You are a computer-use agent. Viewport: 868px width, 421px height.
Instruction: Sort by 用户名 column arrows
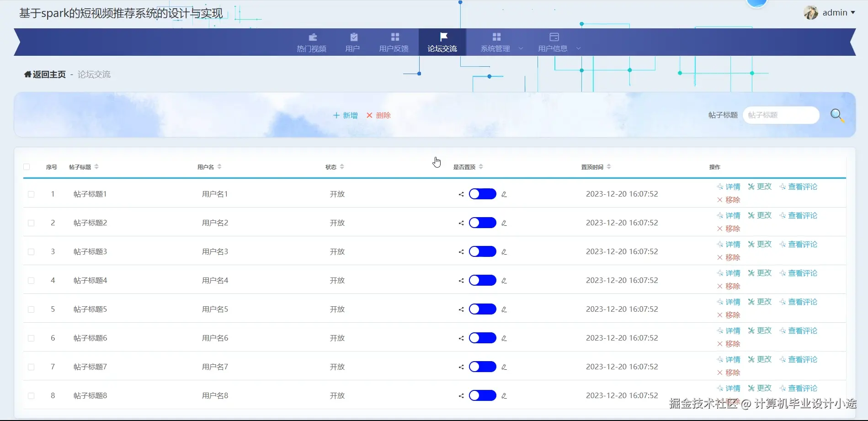219,167
